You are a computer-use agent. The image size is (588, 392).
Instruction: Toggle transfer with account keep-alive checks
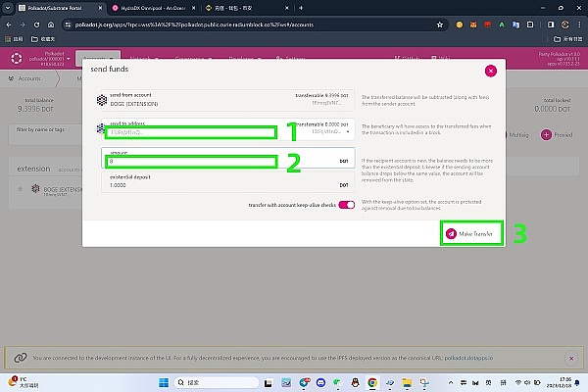(x=346, y=205)
